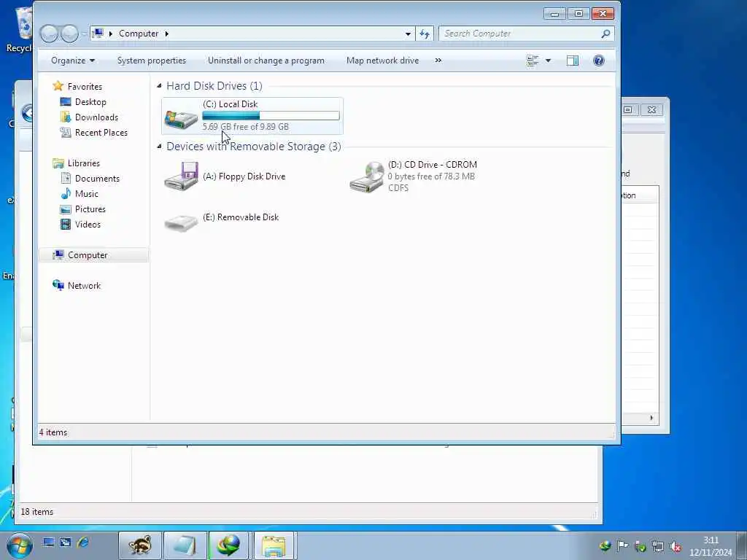Screen dimensions: 747x560
Task: Open the Organize dropdown menu
Action: pyautogui.click(x=73, y=61)
